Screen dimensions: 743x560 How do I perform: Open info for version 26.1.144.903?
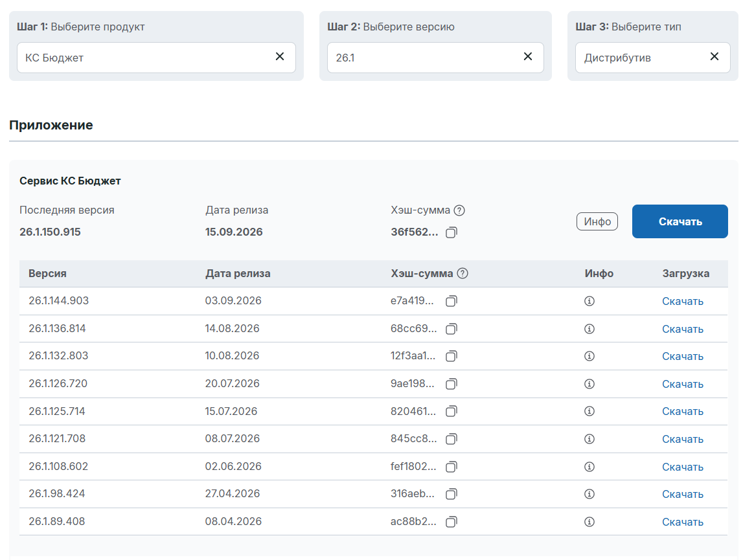click(x=589, y=301)
